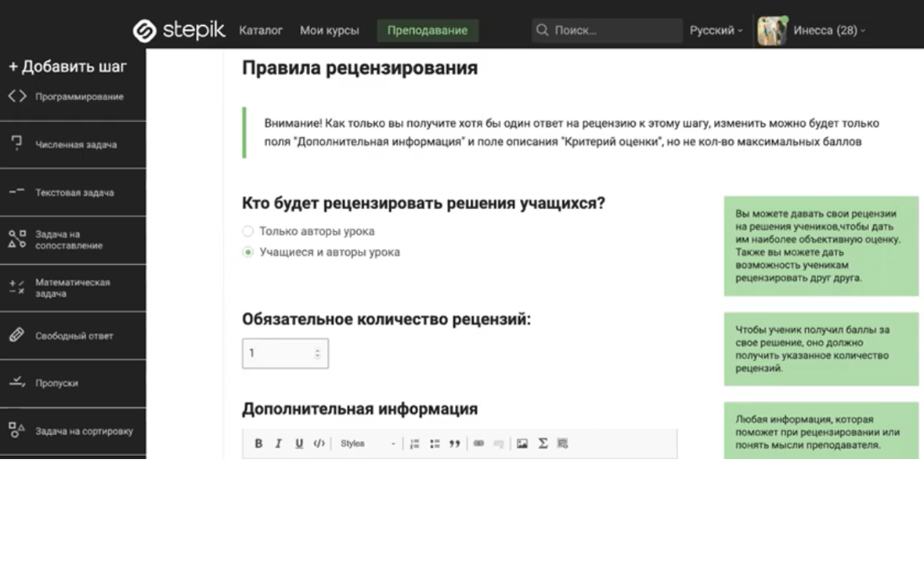This screenshot has height=572, width=924.
Task: Open the Styles dropdown in the editor
Action: [368, 443]
